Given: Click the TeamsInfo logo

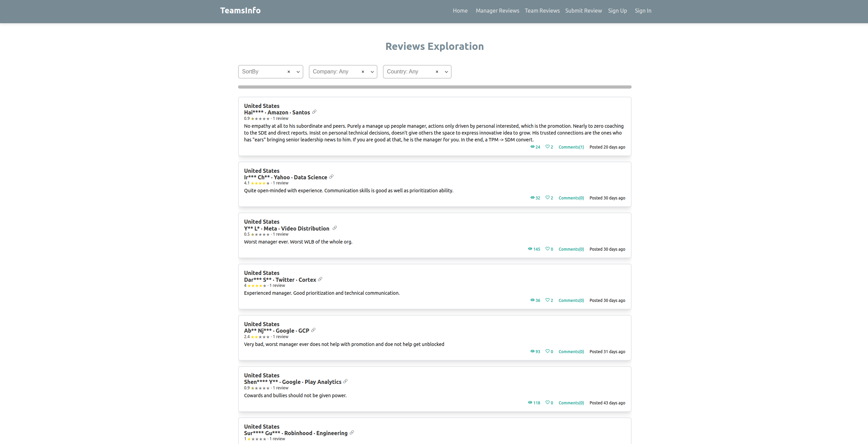Looking at the screenshot, I should click(x=240, y=11).
